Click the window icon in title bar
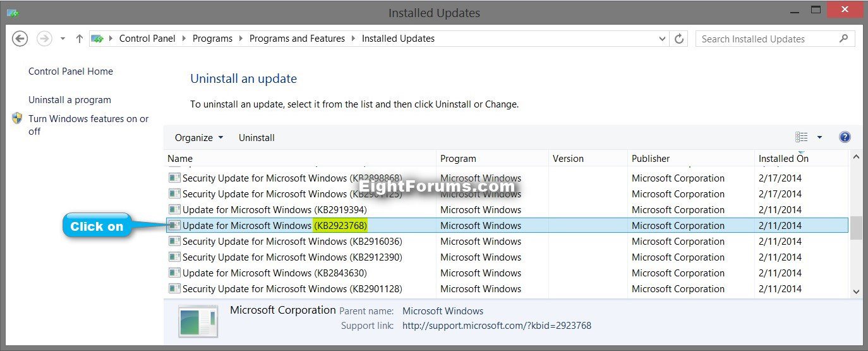Viewport: 868px width, 351px height. click(x=13, y=12)
